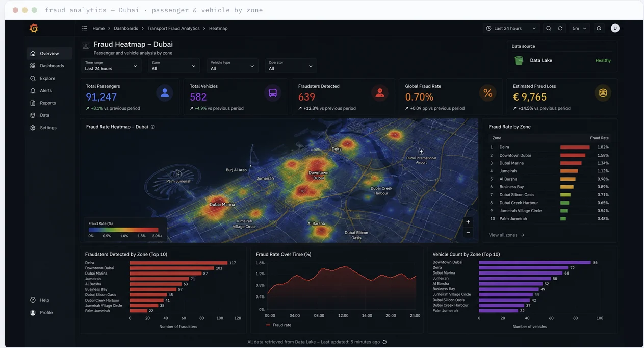Click the Fraudsters Detected red icon
This screenshot has width=644, height=348.
point(379,93)
